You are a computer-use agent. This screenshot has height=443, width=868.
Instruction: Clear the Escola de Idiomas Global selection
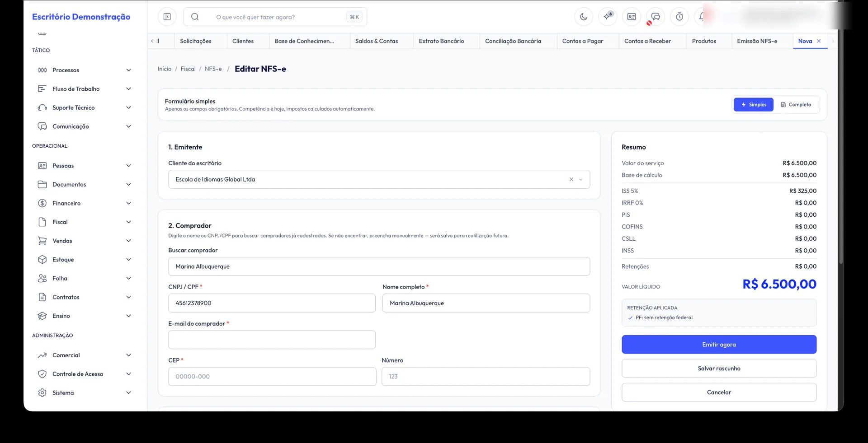point(571,179)
